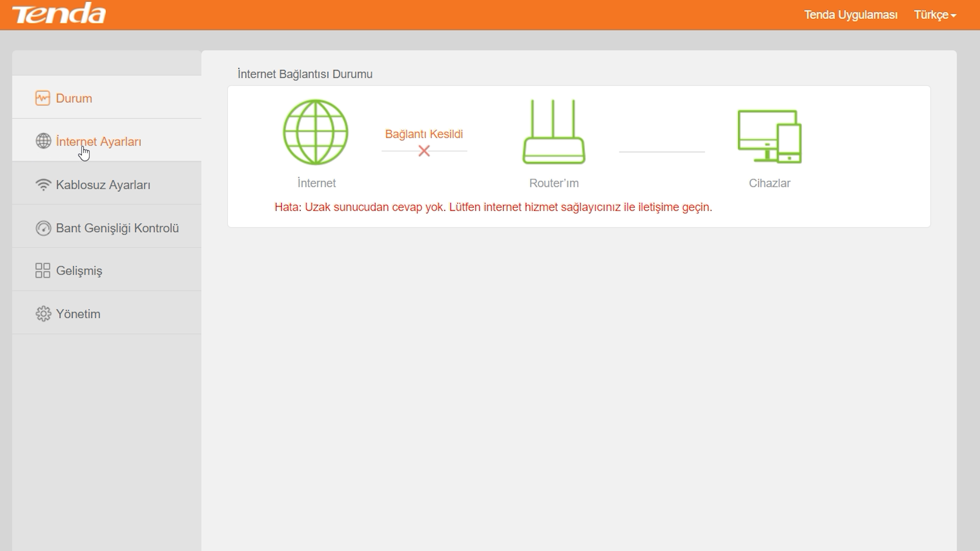Select Kablosuz Ayarları wireless icon
This screenshot has height=551, width=980.
point(42,184)
